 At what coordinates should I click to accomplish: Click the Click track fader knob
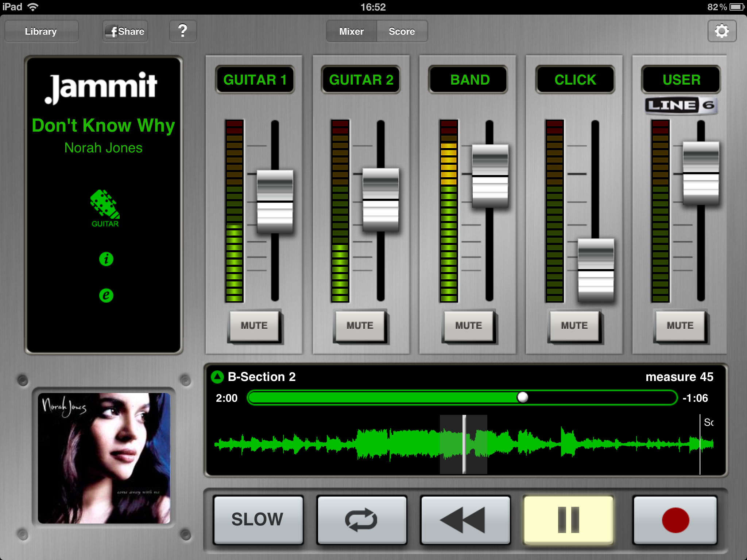pos(596,270)
